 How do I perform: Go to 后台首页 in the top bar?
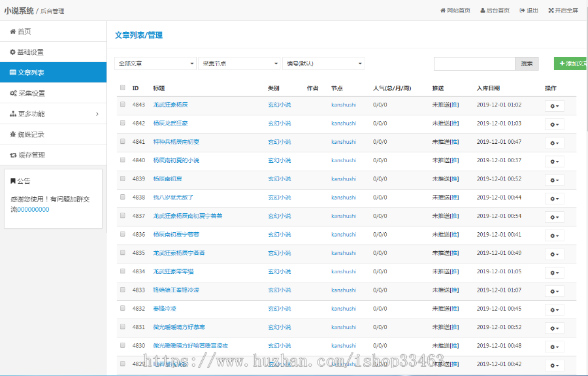(x=495, y=10)
